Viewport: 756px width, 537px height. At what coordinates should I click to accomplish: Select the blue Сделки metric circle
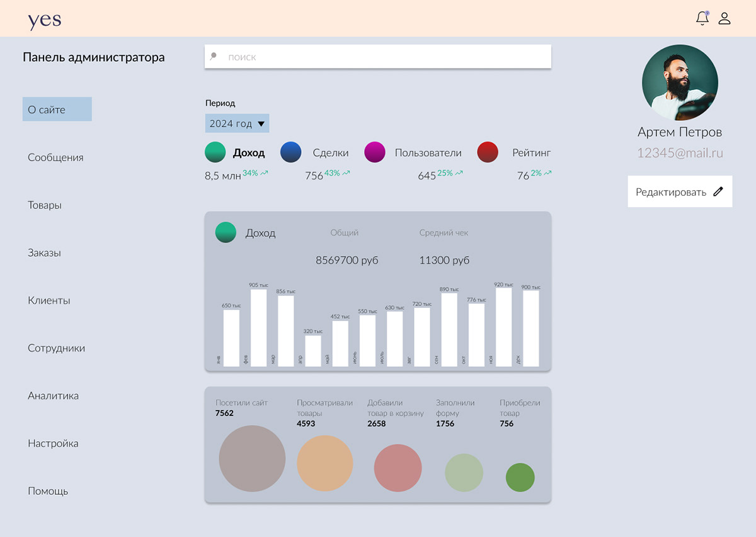(x=290, y=152)
